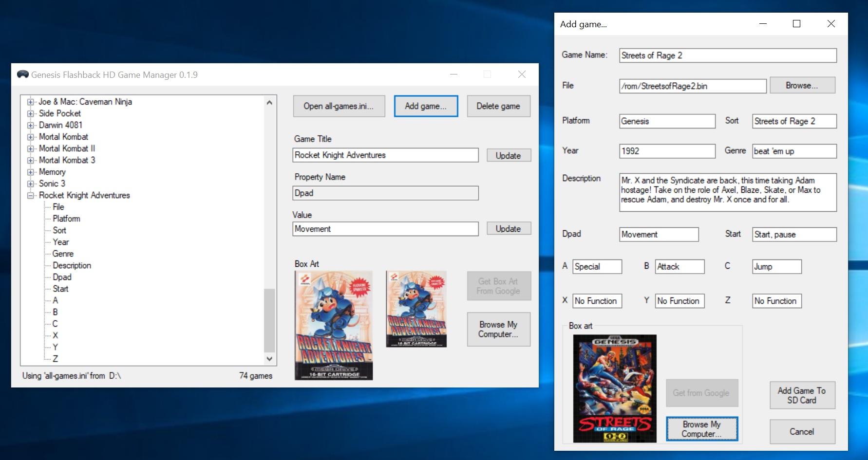868x460 pixels.
Task: Maximize the Add game dialog window
Action: [x=797, y=24]
